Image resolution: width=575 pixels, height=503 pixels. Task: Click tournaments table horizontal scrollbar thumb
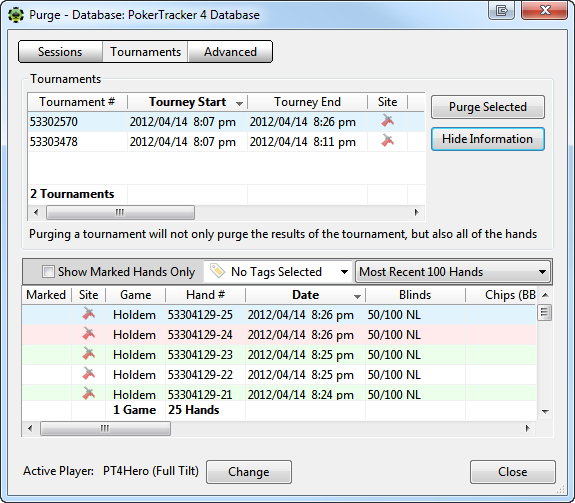(x=120, y=212)
